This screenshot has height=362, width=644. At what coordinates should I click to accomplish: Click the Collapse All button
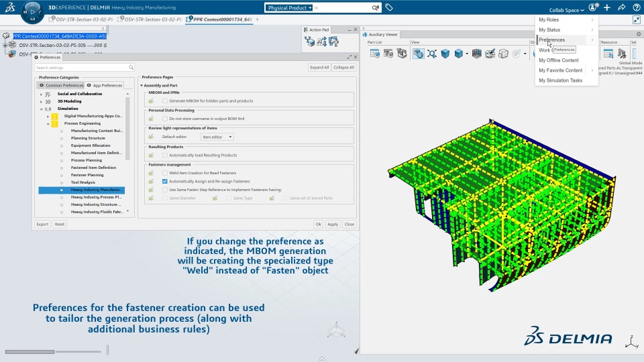coord(343,67)
